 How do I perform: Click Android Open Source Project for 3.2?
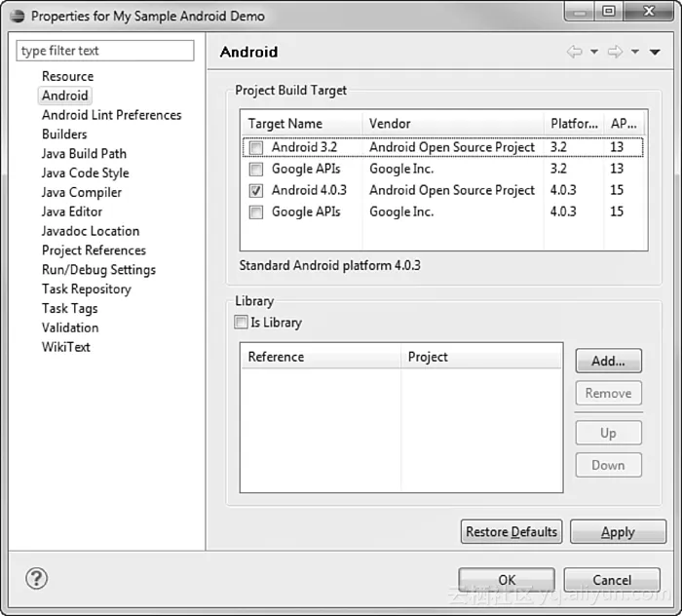pyautogui.click(x=451, y=147)
